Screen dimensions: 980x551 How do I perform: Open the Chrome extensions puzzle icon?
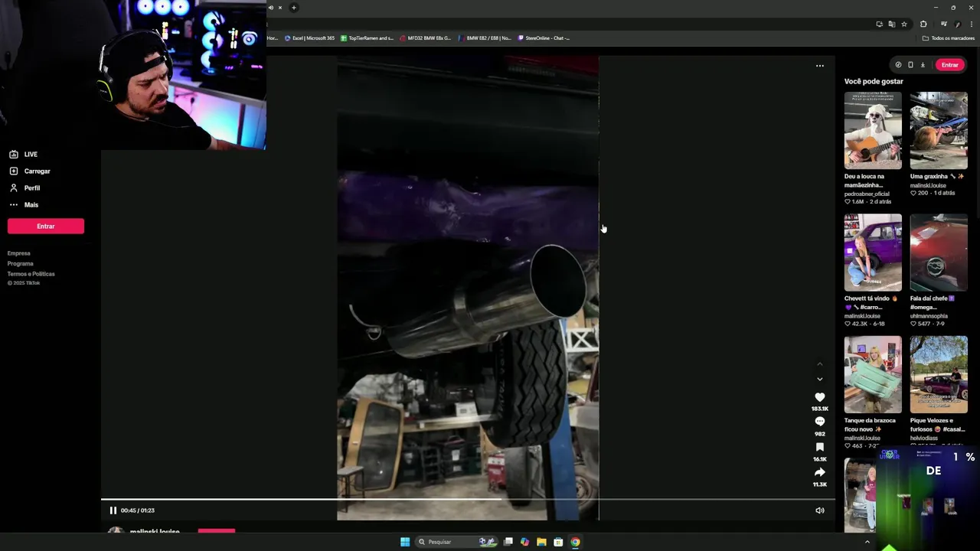(923, 24)
